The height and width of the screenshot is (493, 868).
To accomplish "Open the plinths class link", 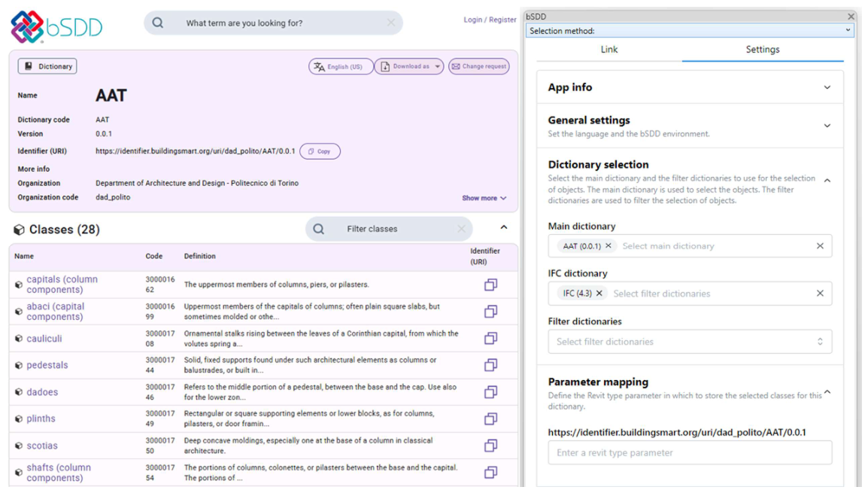I will pyautogui.click(x=41, y=418).
